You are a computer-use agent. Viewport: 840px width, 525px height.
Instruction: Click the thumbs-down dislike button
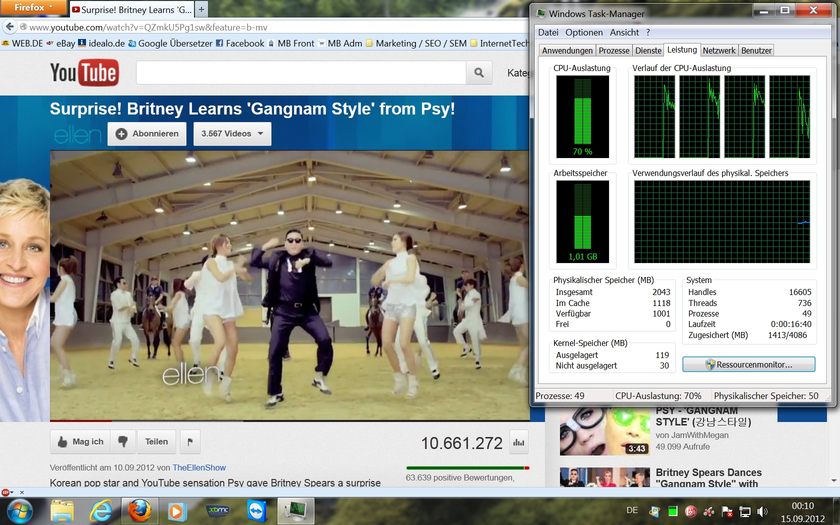[x=123, y=441]
